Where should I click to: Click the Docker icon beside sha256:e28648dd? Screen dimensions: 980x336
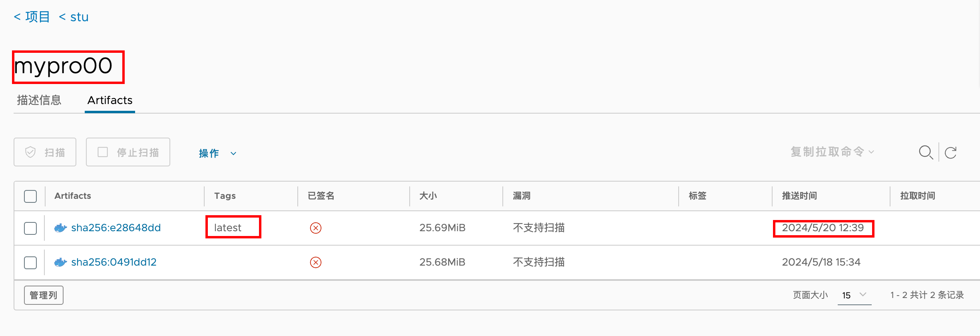tap(60, 228)
